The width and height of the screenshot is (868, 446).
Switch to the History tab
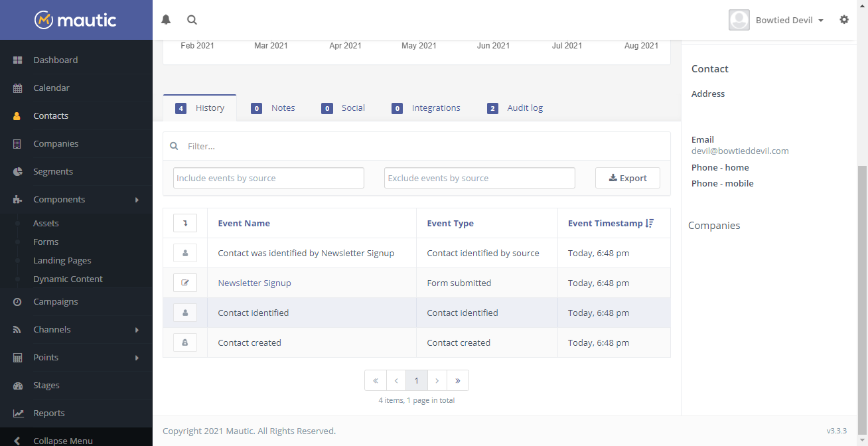[200, 108]
